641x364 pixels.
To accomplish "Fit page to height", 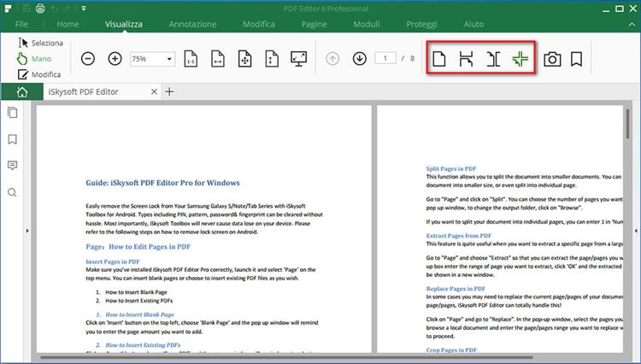I will (x=272, y=59).
